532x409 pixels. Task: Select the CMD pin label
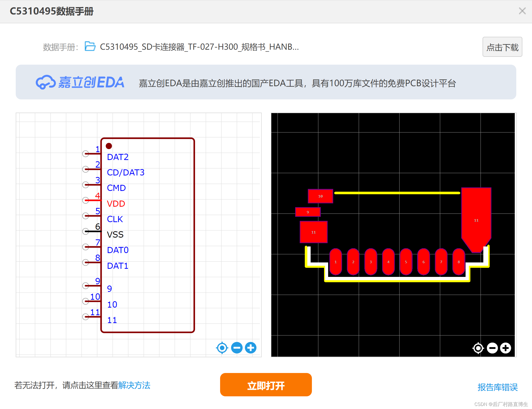[x=116, y=188]
